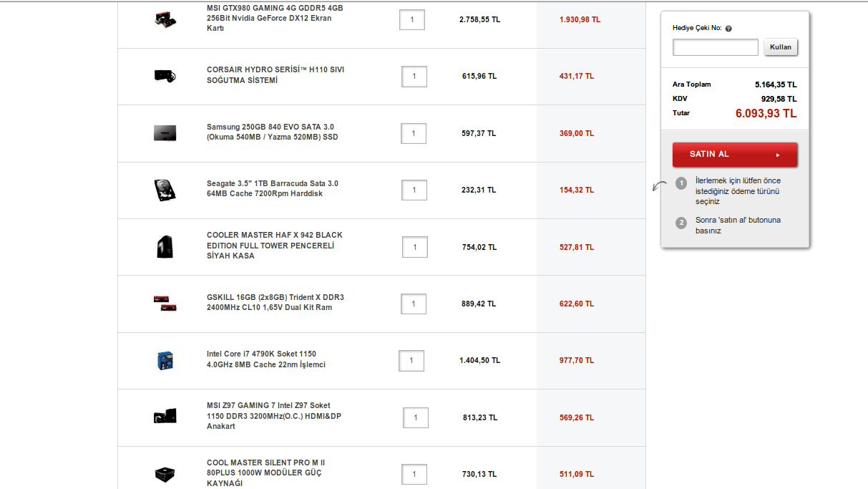Click quantity field for Samsung 250GB SSD
This screenshot has width=868, height=489.
pyautogui.click(x=414, y=133)
